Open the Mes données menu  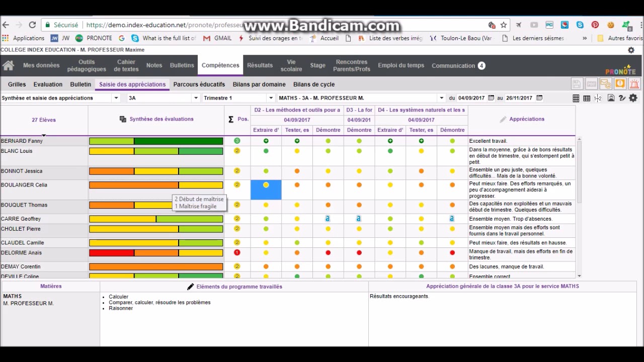(41, 65)
